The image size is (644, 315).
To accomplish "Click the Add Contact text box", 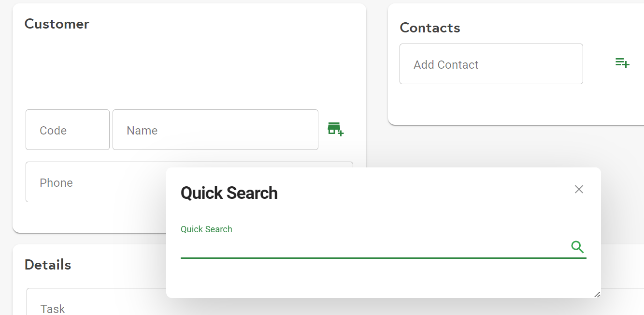I will tap(491, 64).
